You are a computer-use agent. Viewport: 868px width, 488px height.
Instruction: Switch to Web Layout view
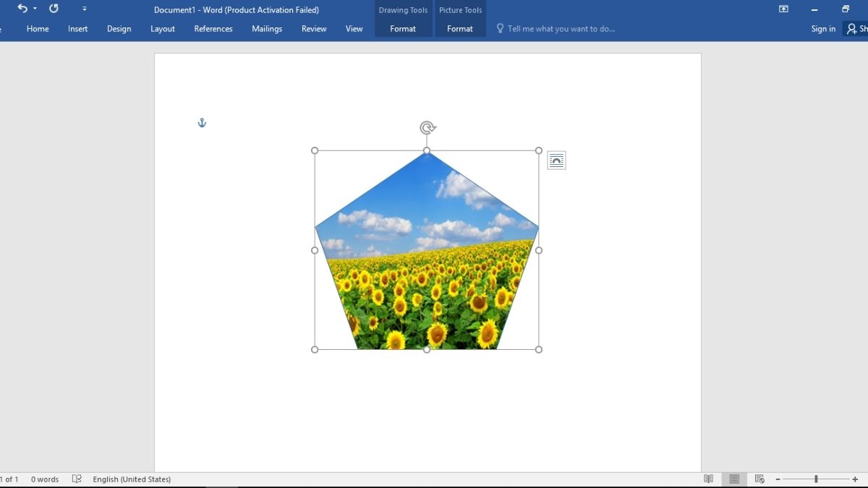point(759,479)
